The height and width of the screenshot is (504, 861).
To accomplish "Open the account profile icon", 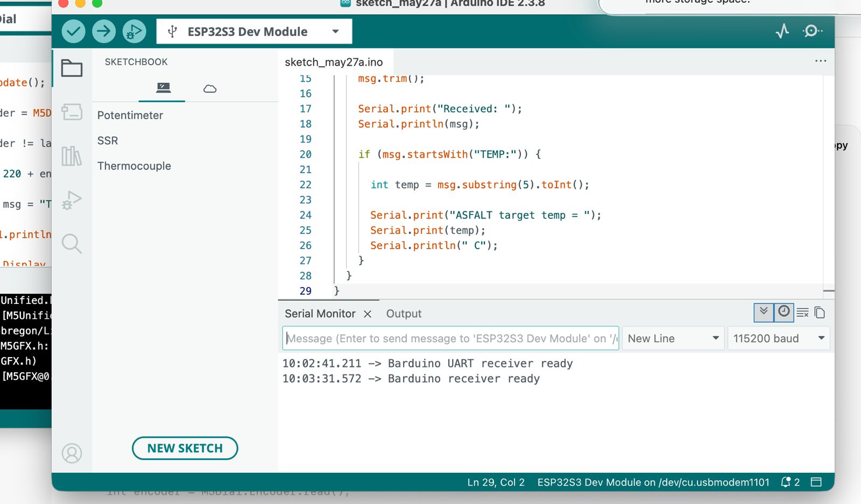I will [x=72, y=453].
